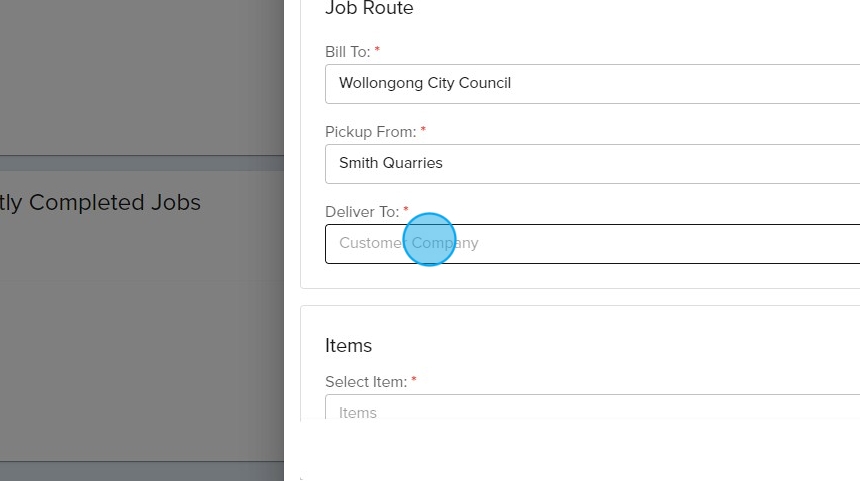Click the red asterisk beside Bill To

(x=377, y=50)
